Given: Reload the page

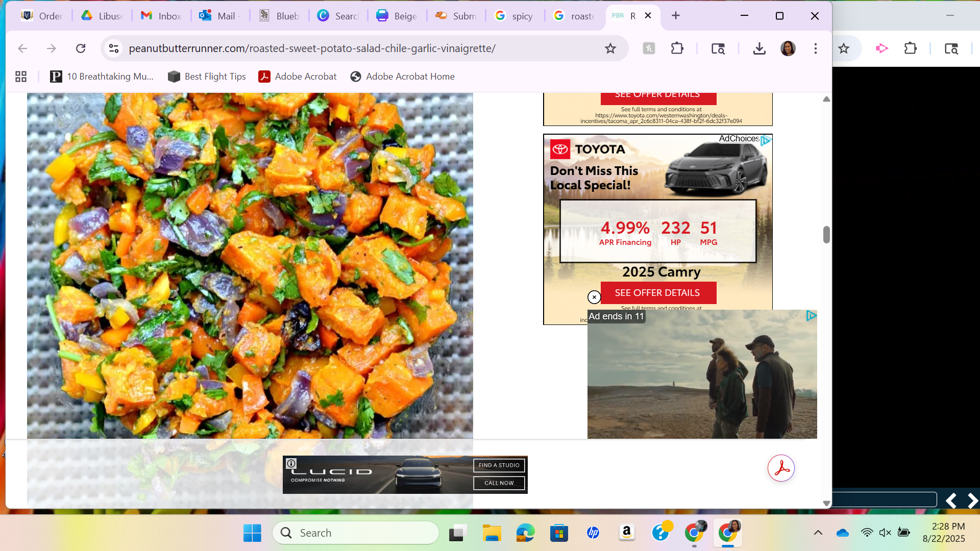Looking at the screenshot, I should tap(81, 48).
